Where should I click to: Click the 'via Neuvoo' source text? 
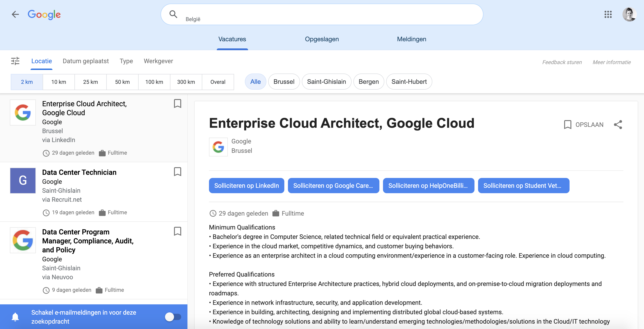pyautogui.click(x=57, y=277)
